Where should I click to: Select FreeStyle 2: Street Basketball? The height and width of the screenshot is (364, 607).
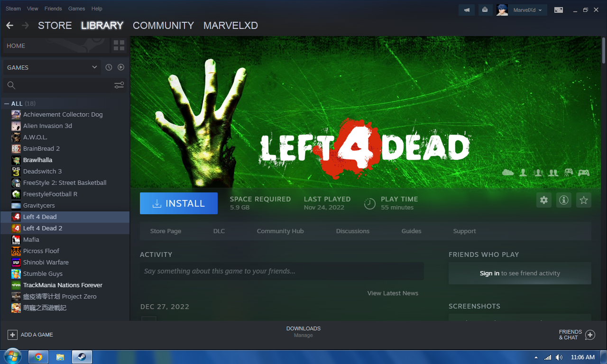coord(65,183)
